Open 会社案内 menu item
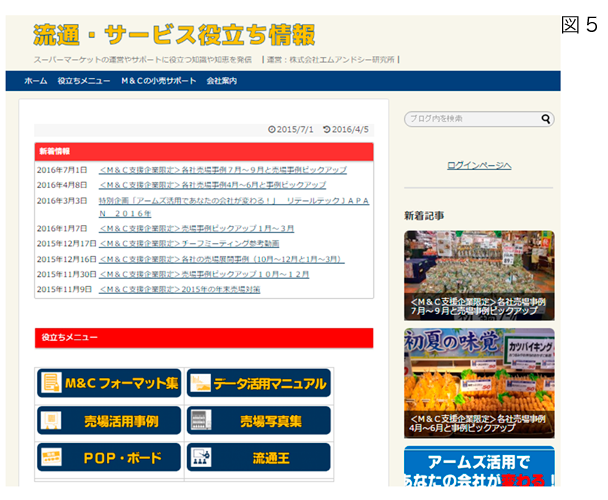Image resolution: width=608 pixels, height=500 pixels. (x=222, y=81)
